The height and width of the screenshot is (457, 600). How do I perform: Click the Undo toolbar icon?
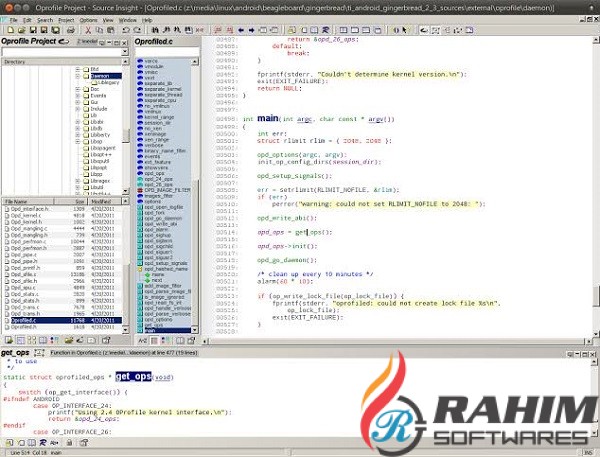[x=126, y=30]
